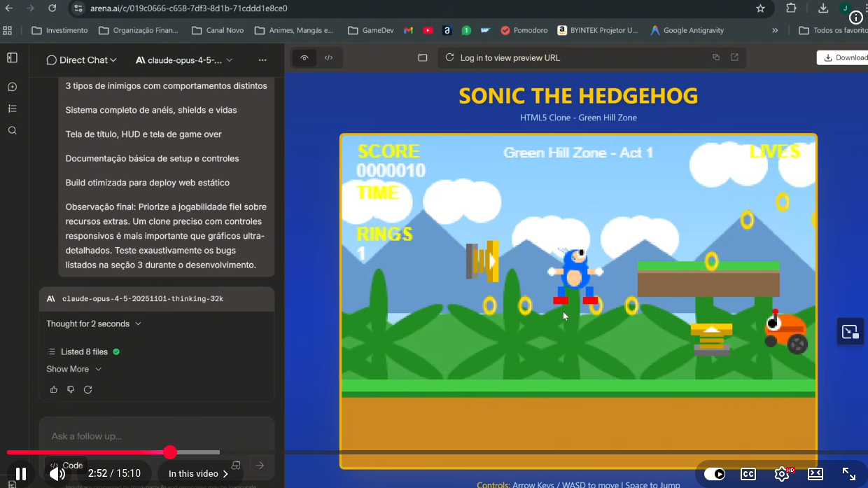Open the 'In this video' chapters button
The height and width of the screenshot is (488, 868).
[x=198, y=474]
